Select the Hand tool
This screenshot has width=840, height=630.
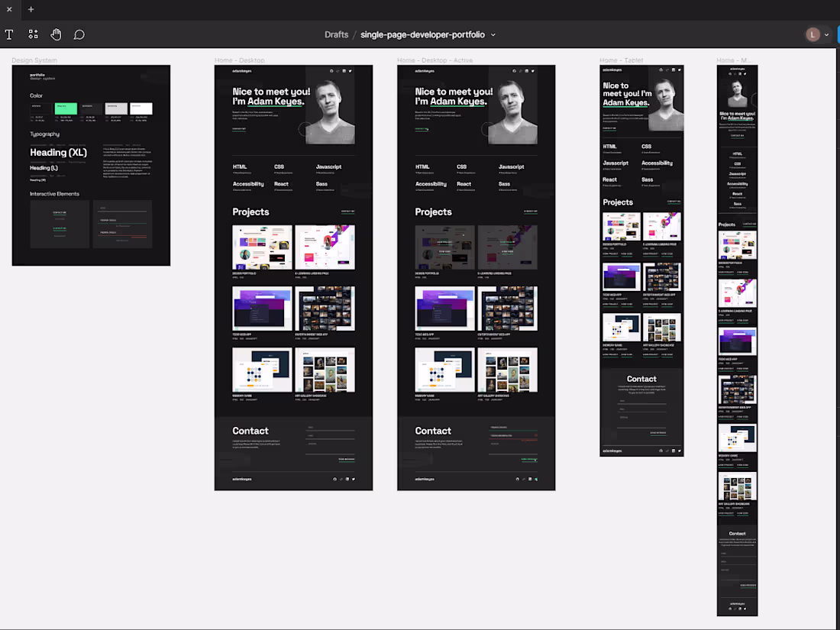coord(56,34)
